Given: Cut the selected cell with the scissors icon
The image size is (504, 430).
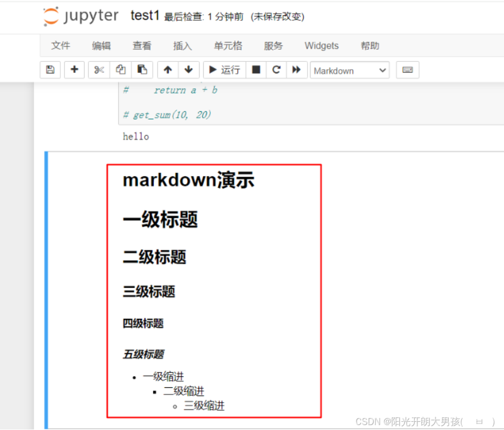Looking at the screenshot, I should click(x=99, y=70).
